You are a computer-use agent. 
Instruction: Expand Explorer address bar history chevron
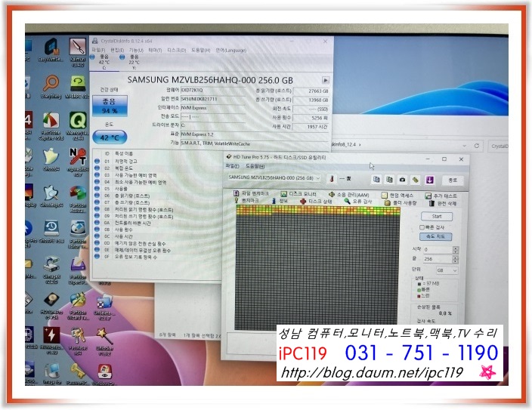(464, 146)
